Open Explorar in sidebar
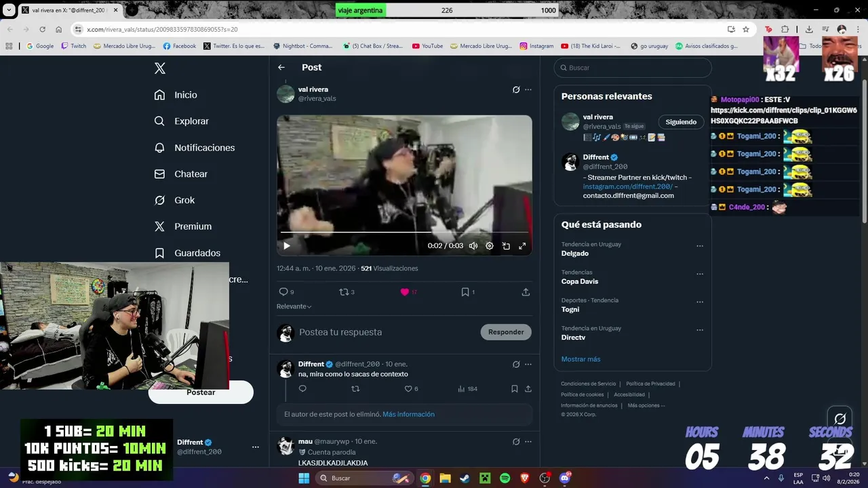This screenshot has width=868, height=488. (181, 121)
